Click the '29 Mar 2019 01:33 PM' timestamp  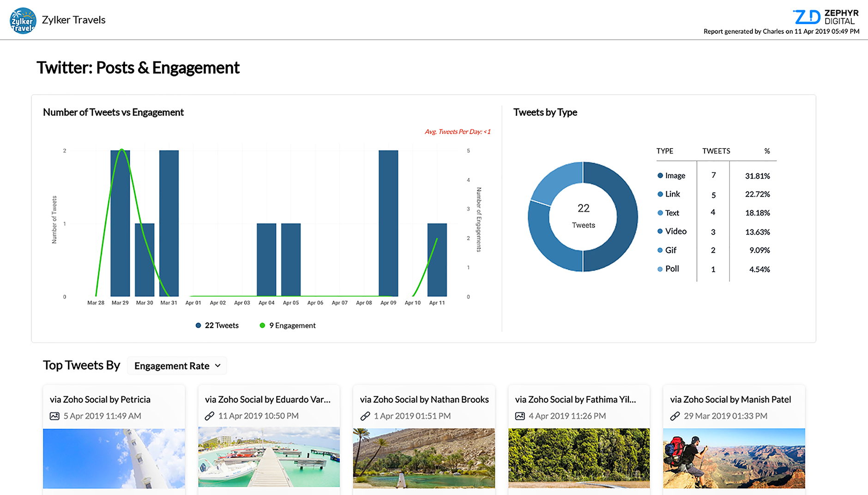coord(726,416)
